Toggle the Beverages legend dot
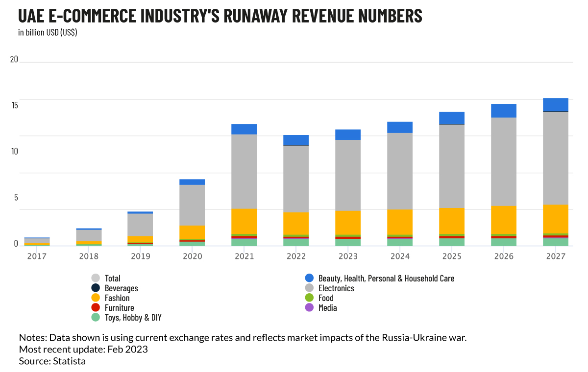 click(96, 288)
